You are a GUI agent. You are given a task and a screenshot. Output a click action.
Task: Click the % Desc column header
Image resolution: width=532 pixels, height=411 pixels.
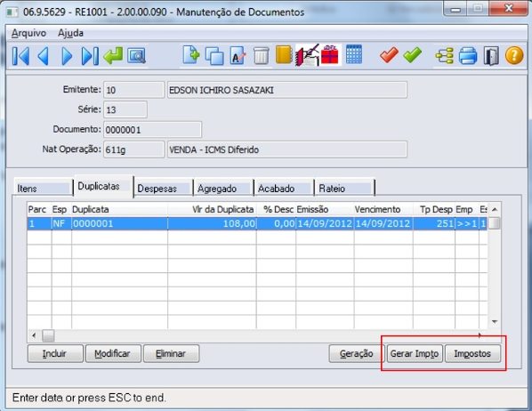tap(276, 209)
